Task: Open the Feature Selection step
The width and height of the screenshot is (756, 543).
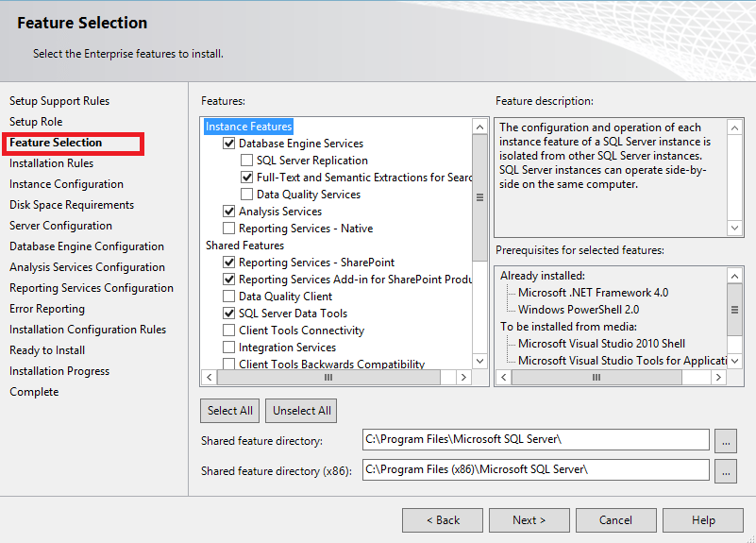Action: point(56,143)
